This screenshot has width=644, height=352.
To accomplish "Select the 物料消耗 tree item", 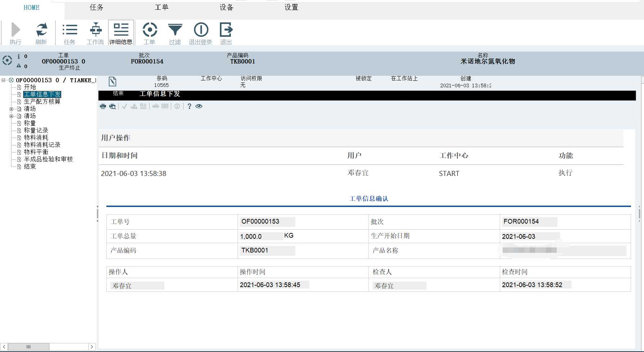I will point(36,138).
